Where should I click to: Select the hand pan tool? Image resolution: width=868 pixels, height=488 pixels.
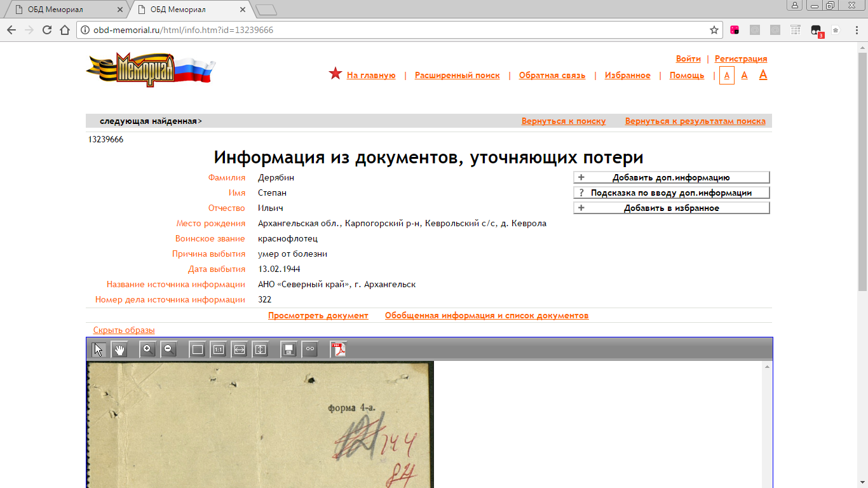coord(119,349)
